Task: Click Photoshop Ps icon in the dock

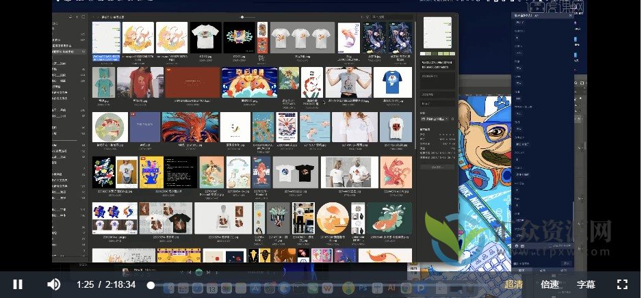Action: (363, 288)
